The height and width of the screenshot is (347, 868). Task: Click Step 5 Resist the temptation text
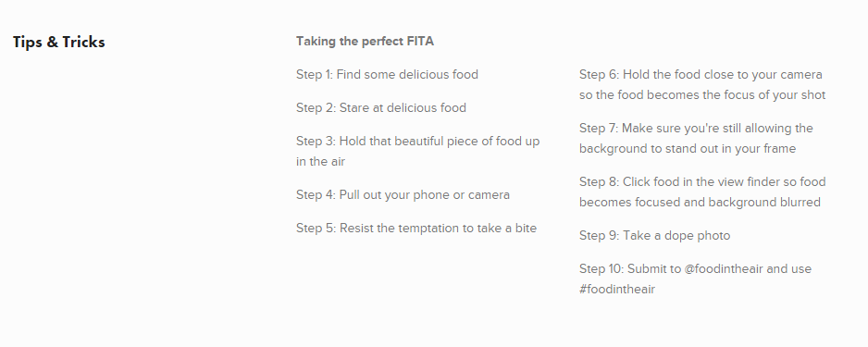(x=416, y=228)
